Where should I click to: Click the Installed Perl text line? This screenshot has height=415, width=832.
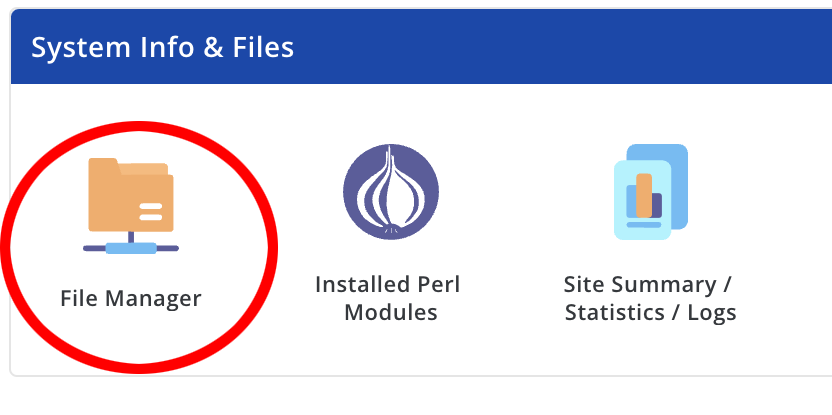[x=388, y=284]
